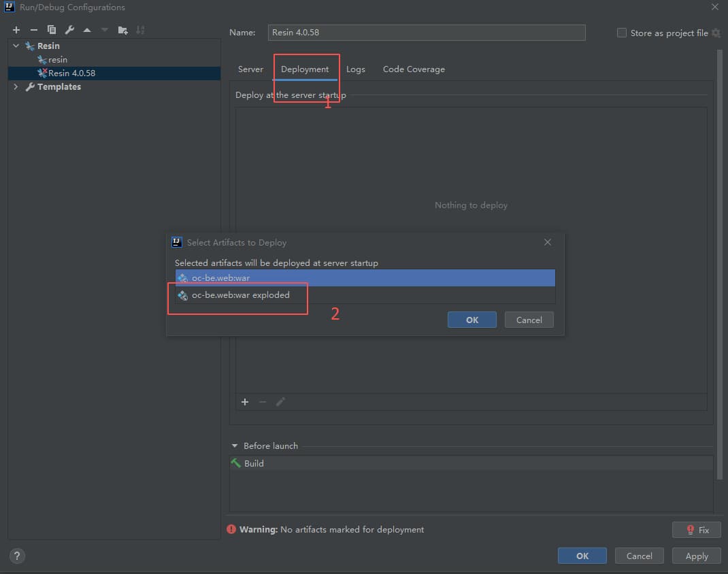Collapse the Before launch section
Image resolution: width=728 pixels, height=574 pixels.
click(x=235, y=446)
